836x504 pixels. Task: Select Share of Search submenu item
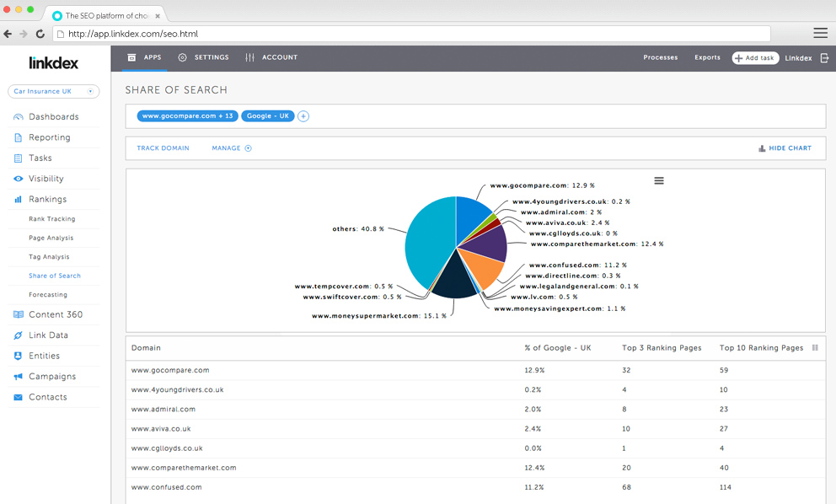click(55, 276)
